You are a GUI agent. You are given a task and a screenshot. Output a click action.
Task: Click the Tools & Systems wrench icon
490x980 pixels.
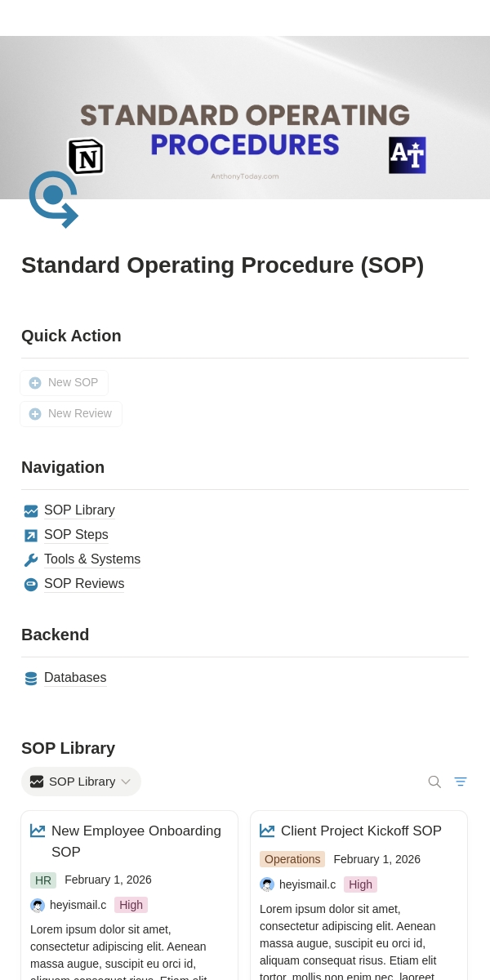click(x=31, y=560)
